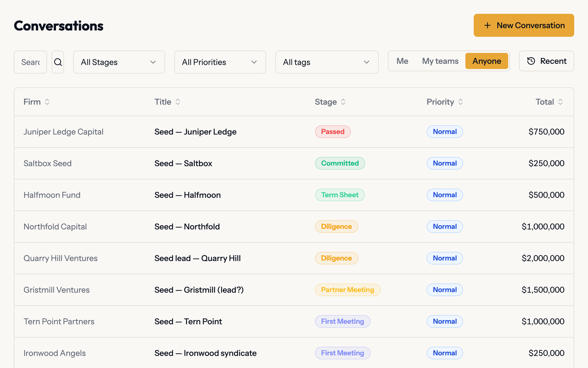Click the Partner Meeting stage badge
Screen dimensions: 588x368
[x=348, y=290]
